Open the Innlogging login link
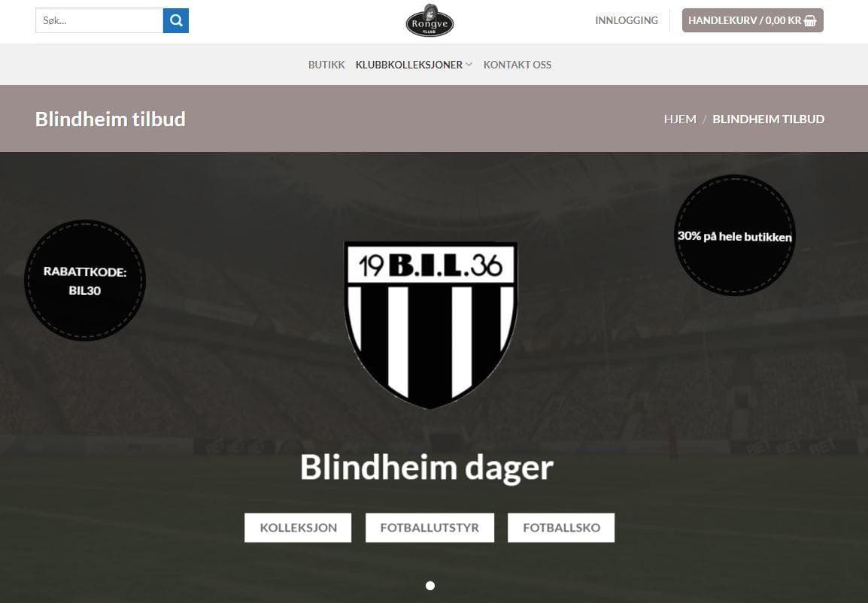The image size is (868, 603). coord(627,20)
